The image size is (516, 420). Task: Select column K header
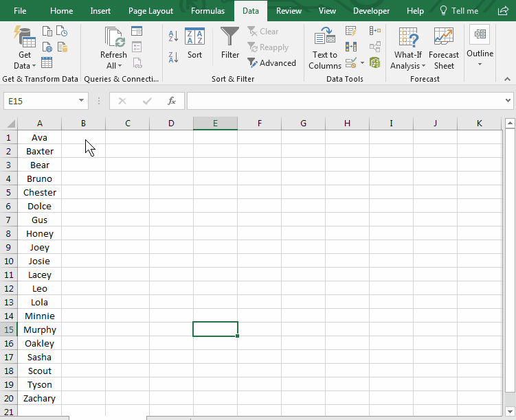480,124
